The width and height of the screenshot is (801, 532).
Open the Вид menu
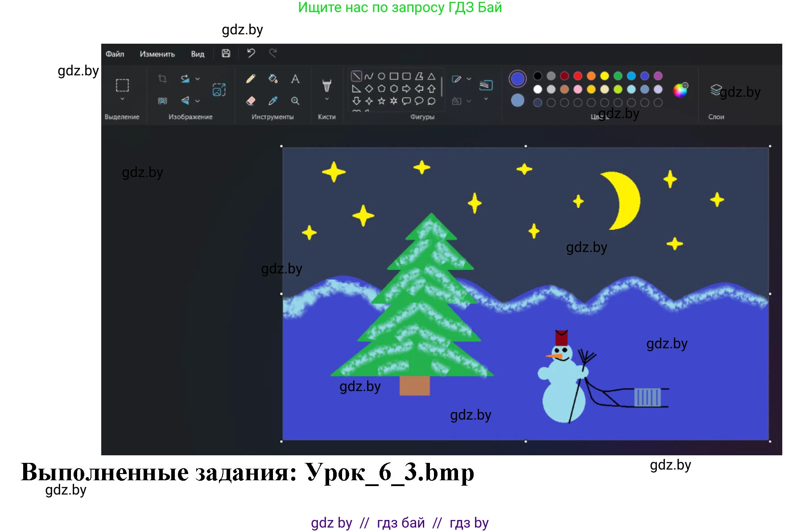198,54
